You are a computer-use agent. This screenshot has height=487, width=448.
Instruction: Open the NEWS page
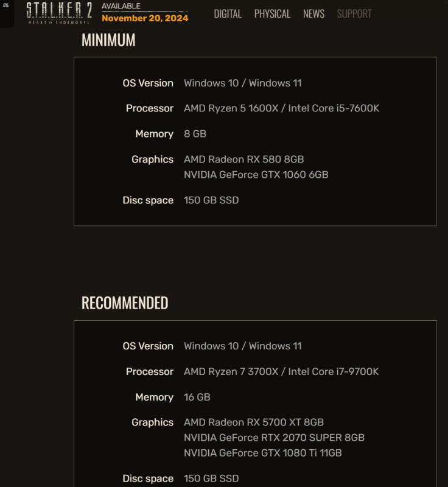pyautogui.click(x=314, y=13)
